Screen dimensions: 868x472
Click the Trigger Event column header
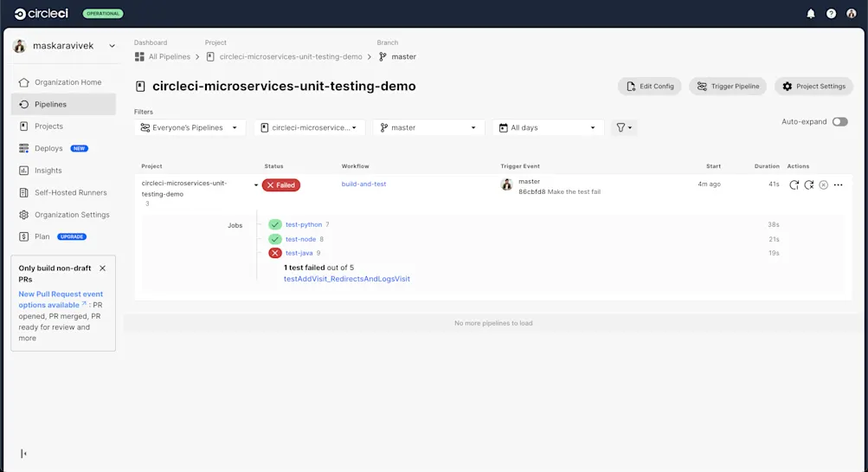(520, 166)
